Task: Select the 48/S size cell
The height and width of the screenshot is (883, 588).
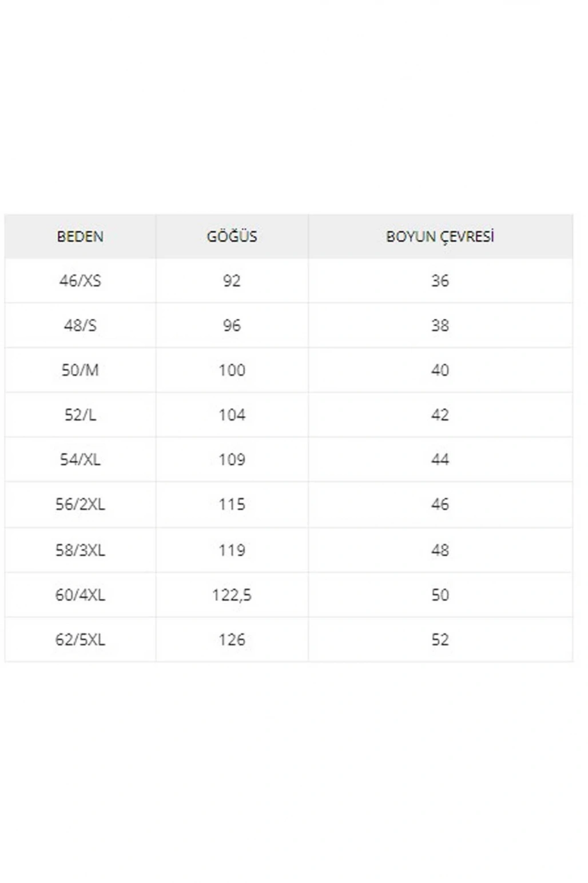Action: click(80, 326)
